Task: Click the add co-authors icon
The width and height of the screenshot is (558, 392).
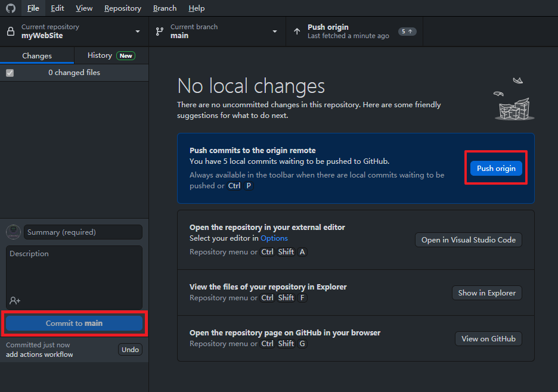Action: (15, 300)
